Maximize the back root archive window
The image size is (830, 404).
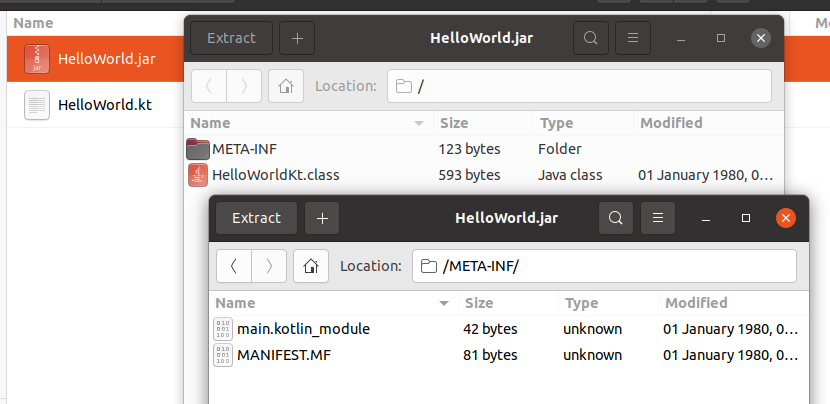(x=721, y=38)
